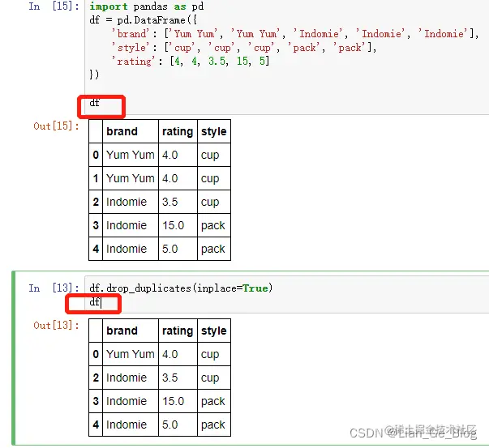Click index 3 in the Out[15] table
This screenshot has width=489, height=448.
click(x=96, y=225)
